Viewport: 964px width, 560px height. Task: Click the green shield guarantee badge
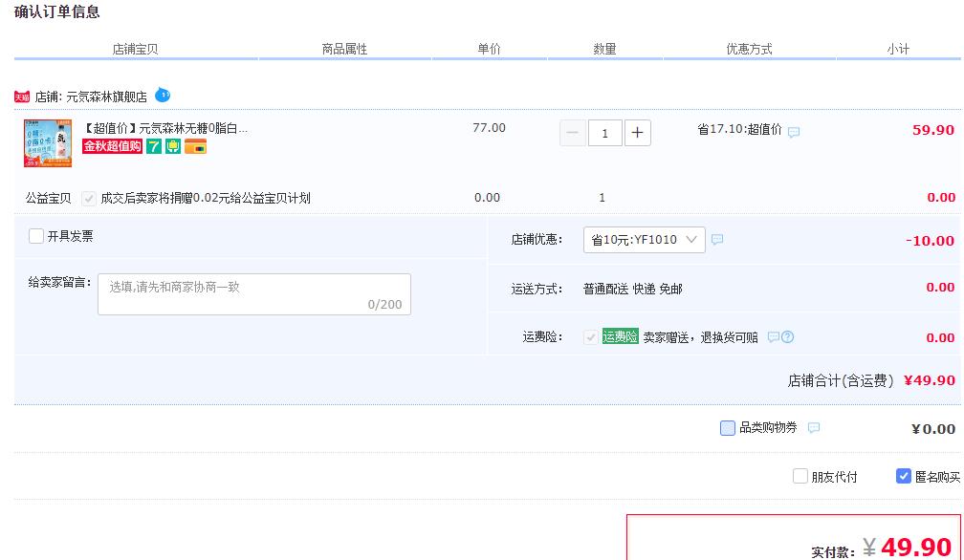pyautogui.click(x=173, y=146)
